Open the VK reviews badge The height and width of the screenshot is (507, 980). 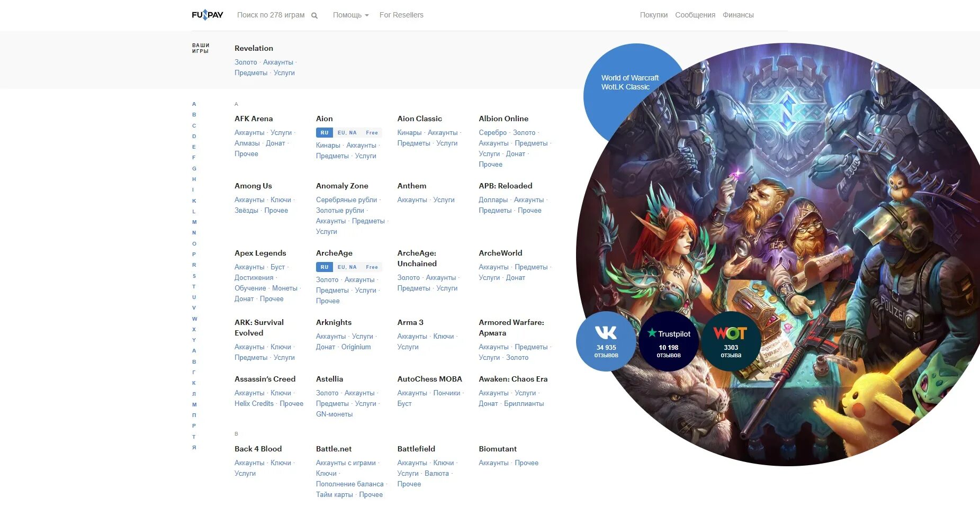click(606, 341)
